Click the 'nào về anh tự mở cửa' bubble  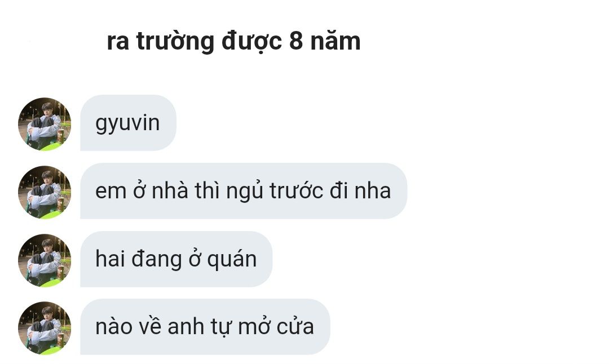(205, 327)
